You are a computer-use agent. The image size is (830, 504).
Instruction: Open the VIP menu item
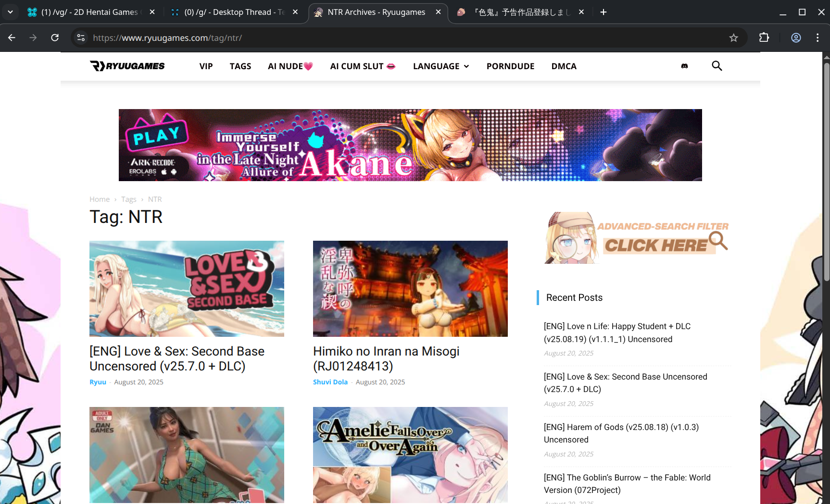(206, 66)
